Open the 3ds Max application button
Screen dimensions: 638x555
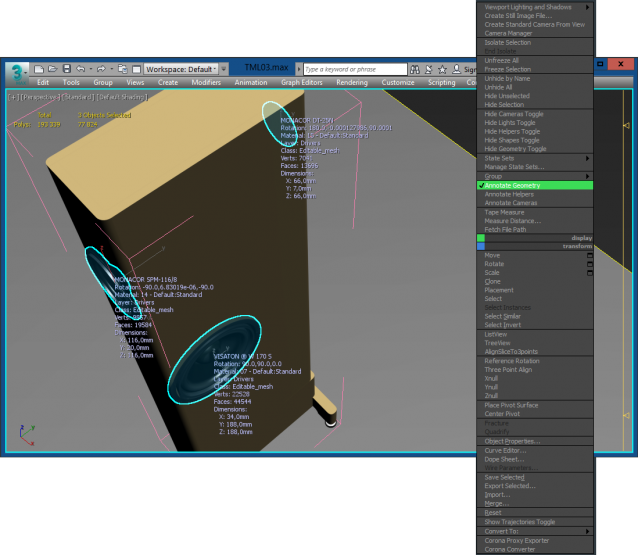(x=17, y=74)
